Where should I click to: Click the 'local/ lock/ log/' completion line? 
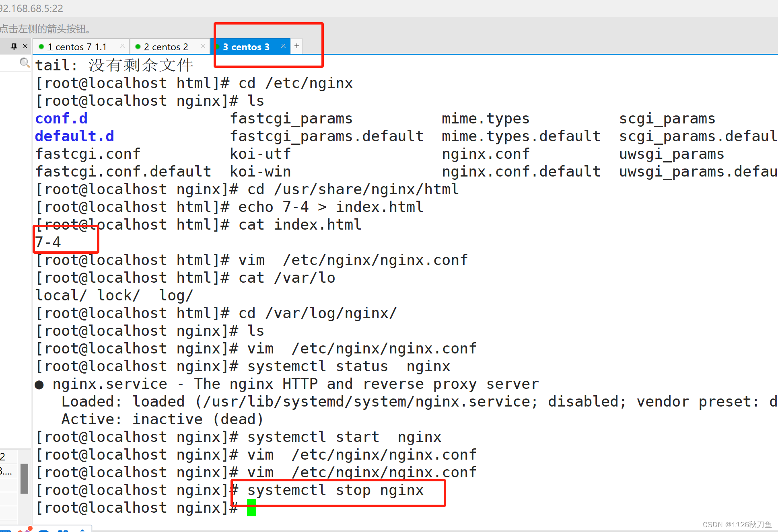[114, 296]
